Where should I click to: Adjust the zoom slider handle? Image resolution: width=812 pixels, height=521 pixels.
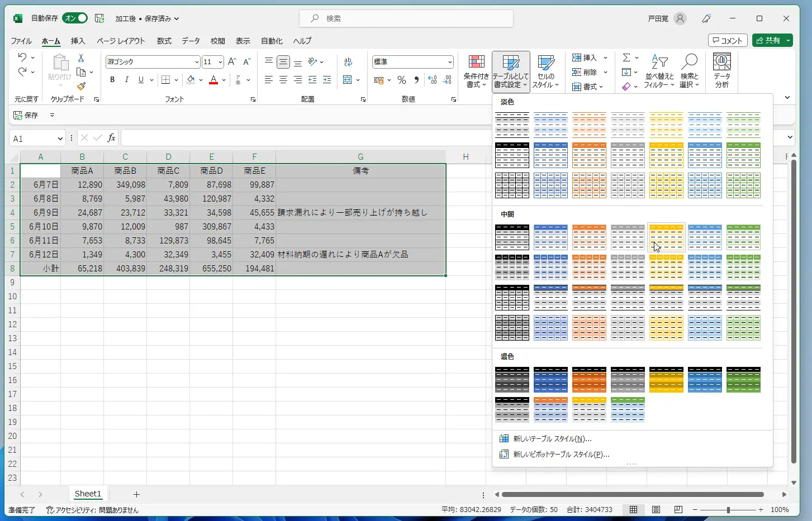click(x=728, y=510)
